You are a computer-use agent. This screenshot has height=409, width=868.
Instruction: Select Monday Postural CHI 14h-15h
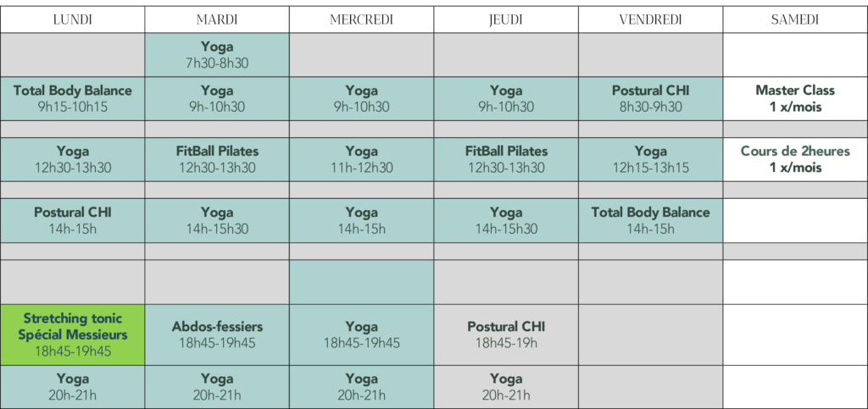coord(73,220)
